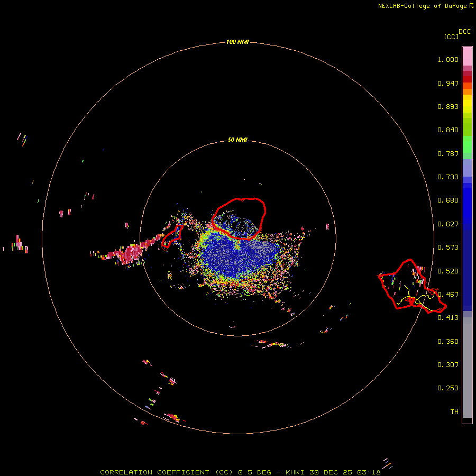
Task: Click the 0.520 scale value
Action: point(448,271)
